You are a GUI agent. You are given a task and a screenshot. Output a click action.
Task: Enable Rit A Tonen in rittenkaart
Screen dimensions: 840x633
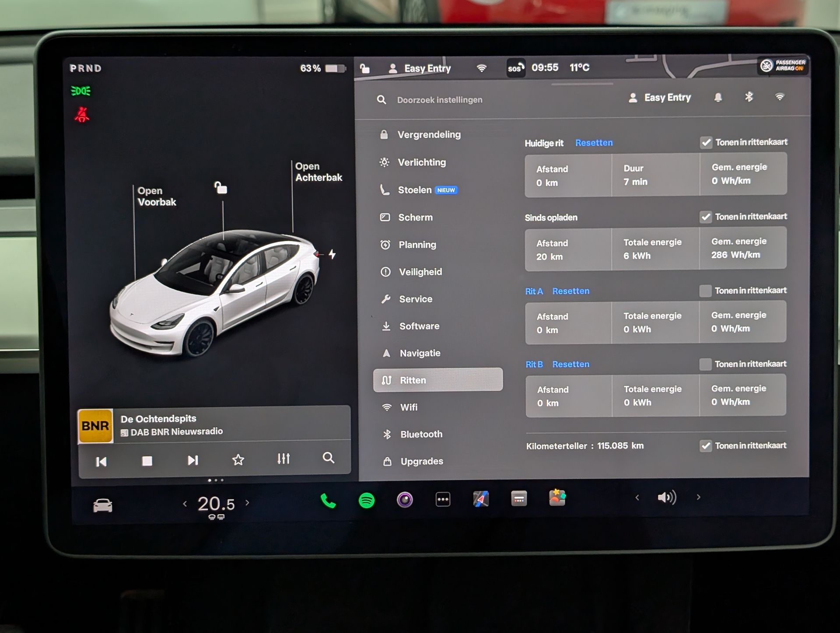705,291
